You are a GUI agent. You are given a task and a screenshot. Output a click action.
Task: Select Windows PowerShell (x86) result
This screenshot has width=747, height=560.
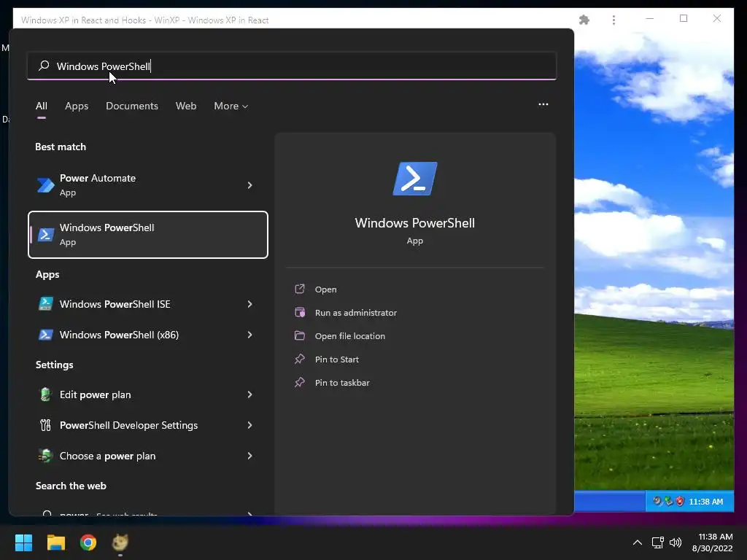(147, 335)
